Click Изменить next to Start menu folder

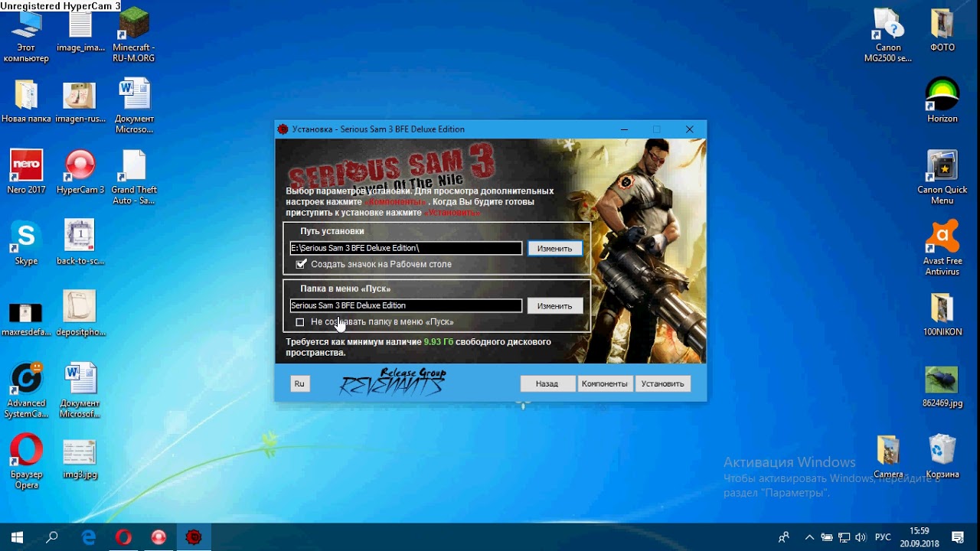pyautogui.click(x=554, y=306)
